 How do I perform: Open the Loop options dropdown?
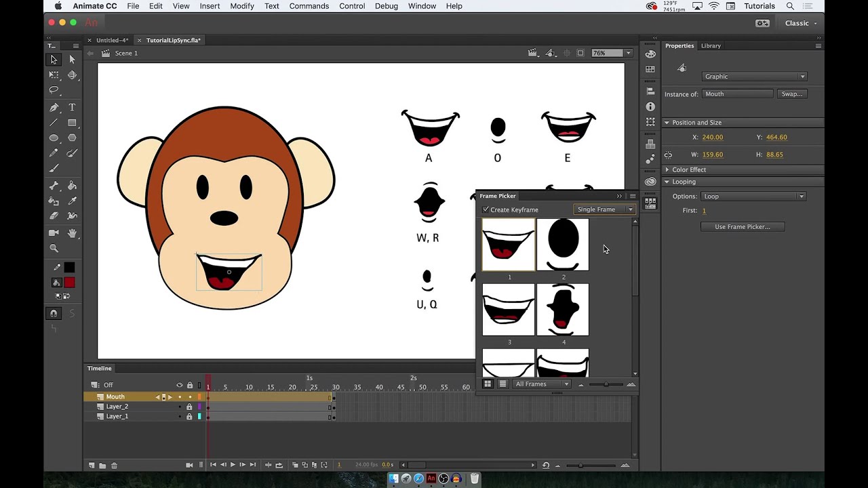coord(753,197)
